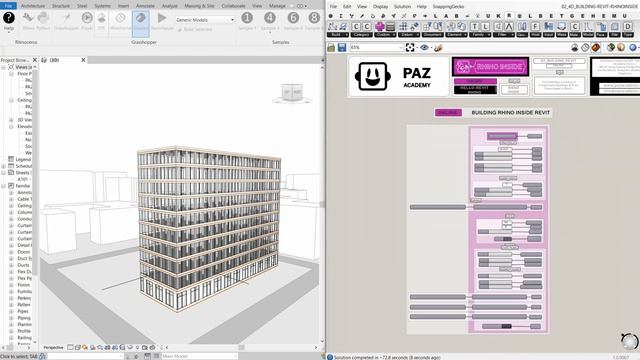
Task: Click the magenta label button beside BUILDING RHINO INSIDE REVIT
Action: (x=448, y=112)
